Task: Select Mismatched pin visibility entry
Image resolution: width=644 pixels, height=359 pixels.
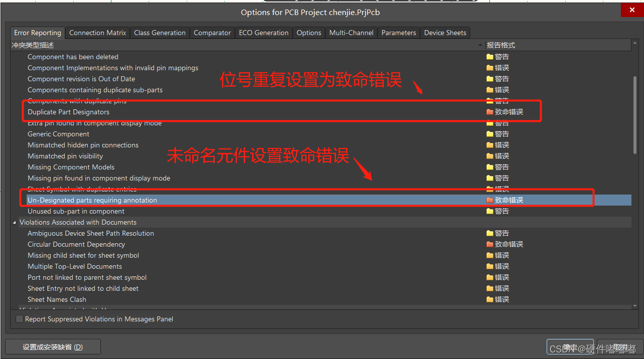Action: pos(65,156)
